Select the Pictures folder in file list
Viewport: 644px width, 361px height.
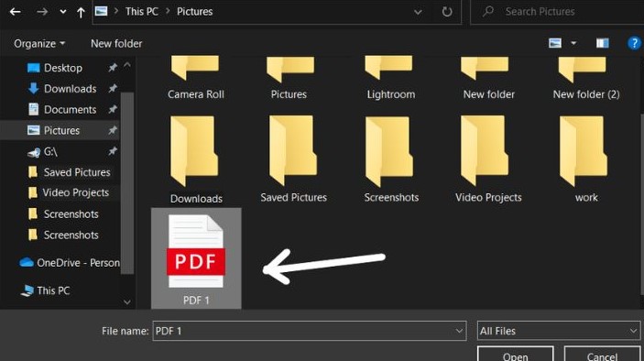(x=289, y=78)
